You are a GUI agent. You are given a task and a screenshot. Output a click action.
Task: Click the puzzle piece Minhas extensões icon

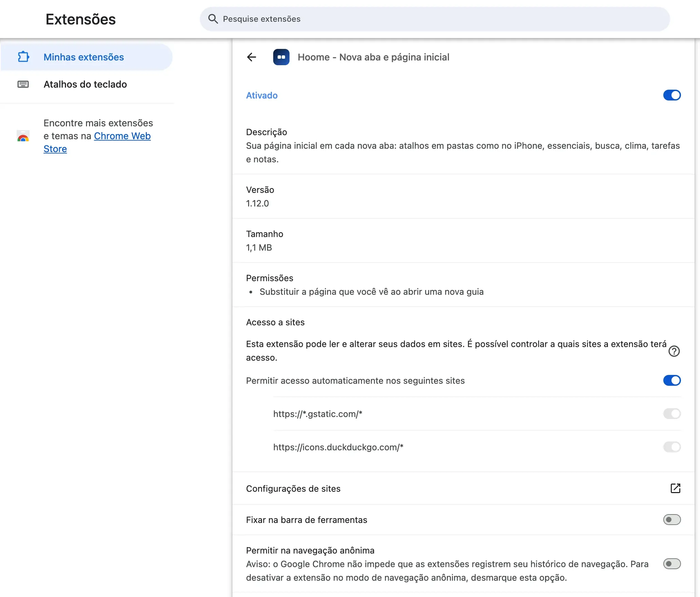point(23,57)
